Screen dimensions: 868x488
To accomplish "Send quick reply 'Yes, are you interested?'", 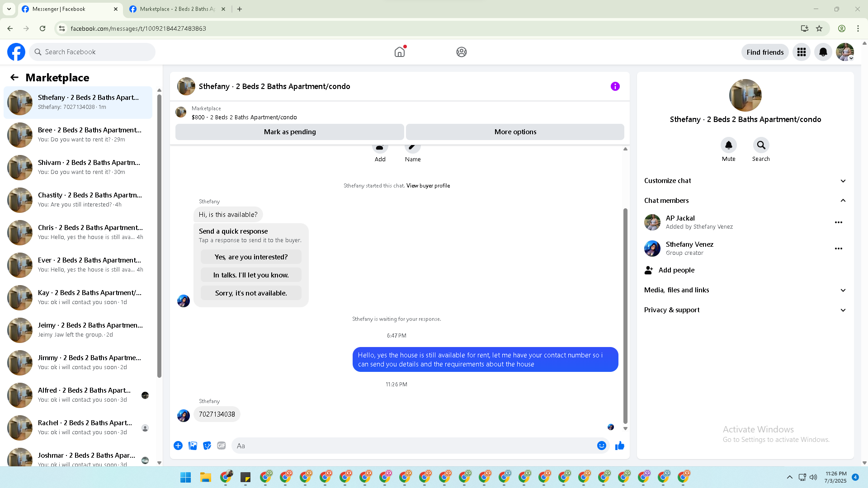I will (251, 257).
